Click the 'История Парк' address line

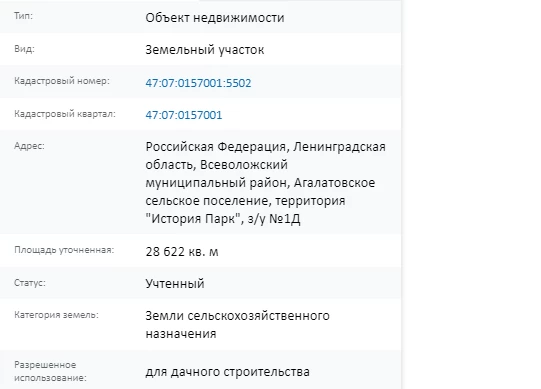point(223,218)
